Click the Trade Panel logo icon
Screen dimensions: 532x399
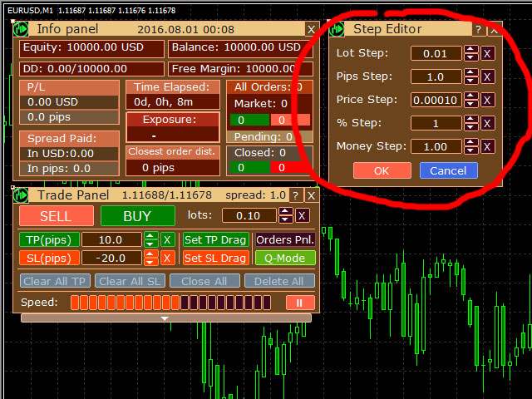click(x=21, y=195)
